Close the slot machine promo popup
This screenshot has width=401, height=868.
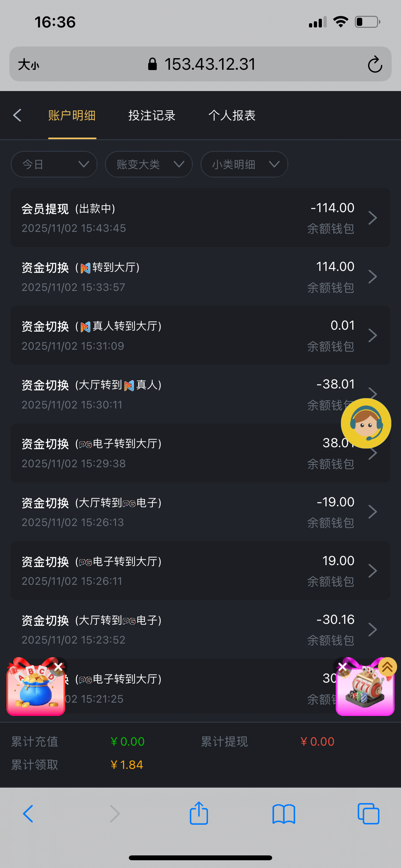342,666
